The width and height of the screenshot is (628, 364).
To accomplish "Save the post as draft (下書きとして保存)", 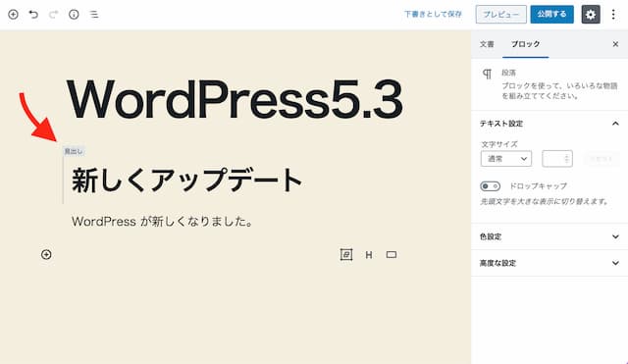I will click(x=433, y=15).
